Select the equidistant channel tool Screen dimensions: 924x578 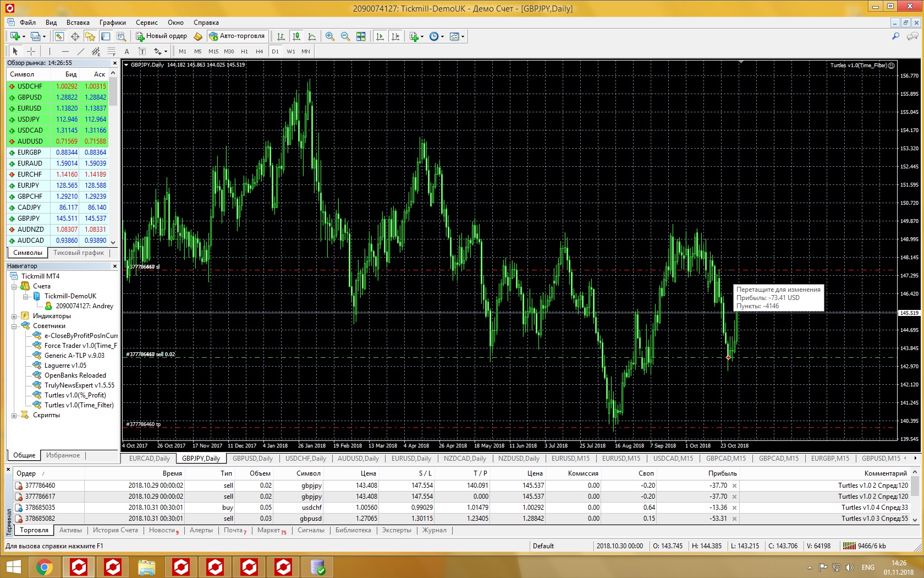pyautogui.click(x=96, y=51)
